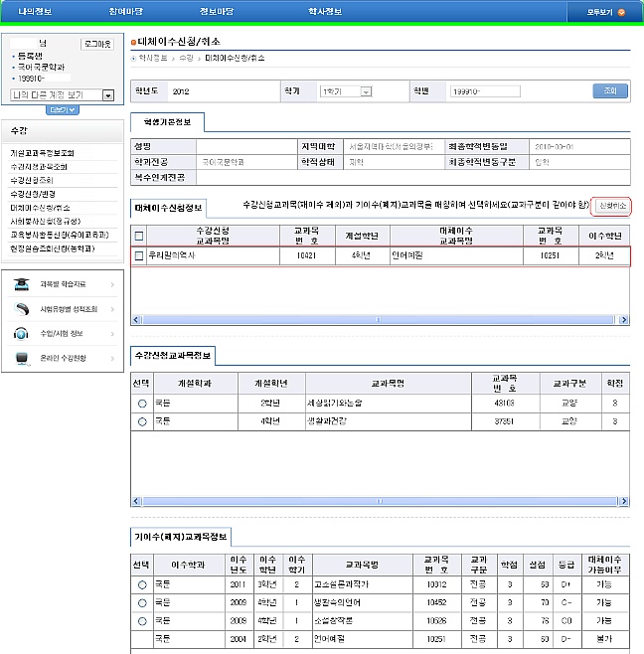Check the box for the 우리말의역사 row
This screenshot has width=644, height=654.
139,256
